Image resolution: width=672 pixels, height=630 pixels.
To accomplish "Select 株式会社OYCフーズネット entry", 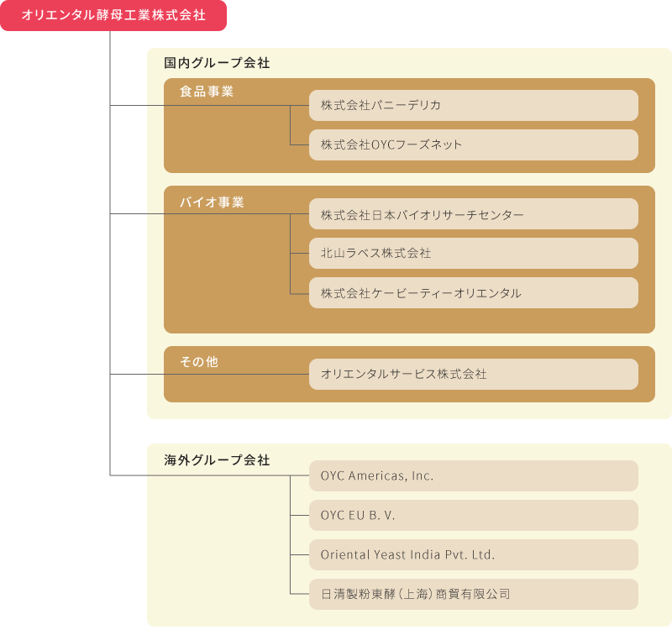I will [x=473, y=144].
